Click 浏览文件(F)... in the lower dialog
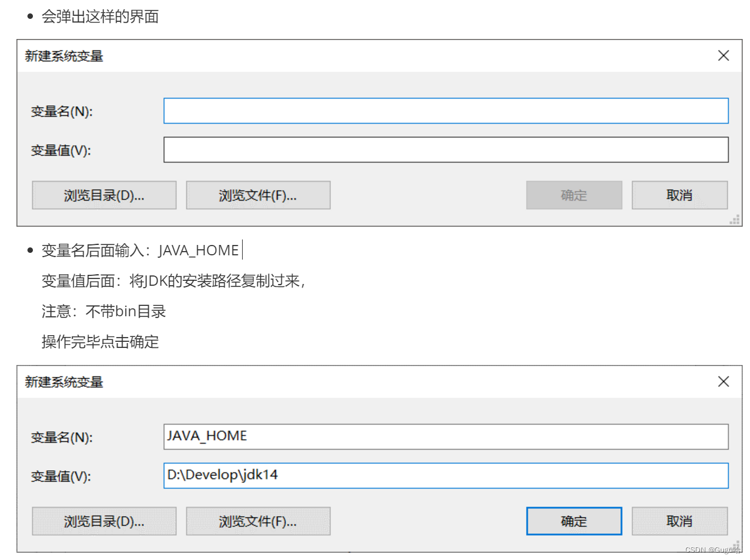This screenshot has width=750, height=560. pos(258,522)
